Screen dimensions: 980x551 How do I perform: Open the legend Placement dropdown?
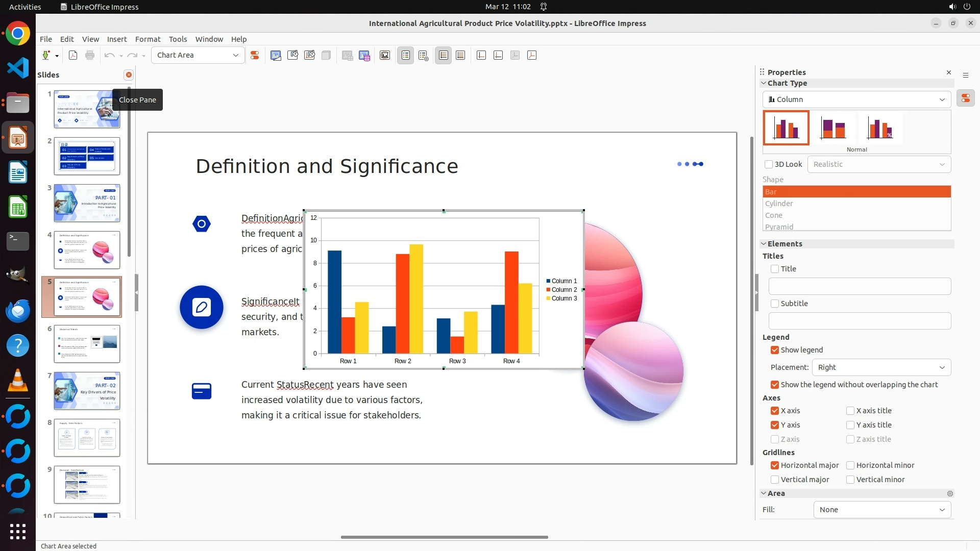(x=881, y=367)
